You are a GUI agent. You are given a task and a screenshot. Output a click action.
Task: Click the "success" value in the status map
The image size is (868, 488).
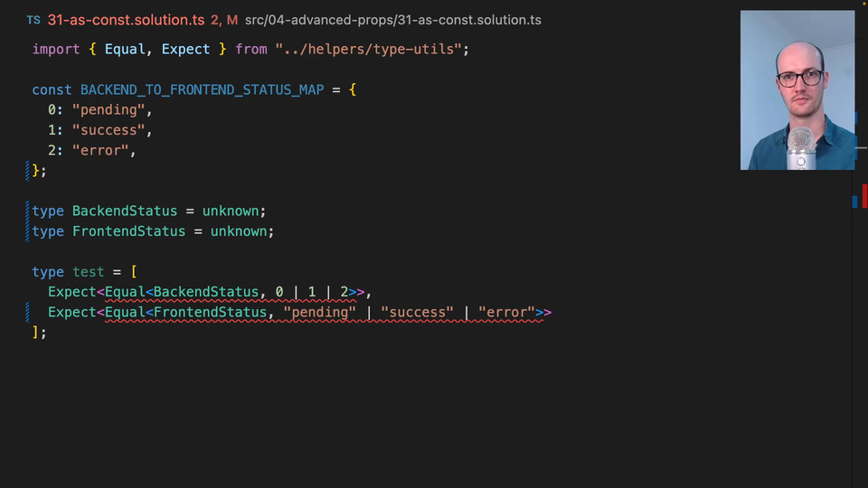[x=108, y=130]
